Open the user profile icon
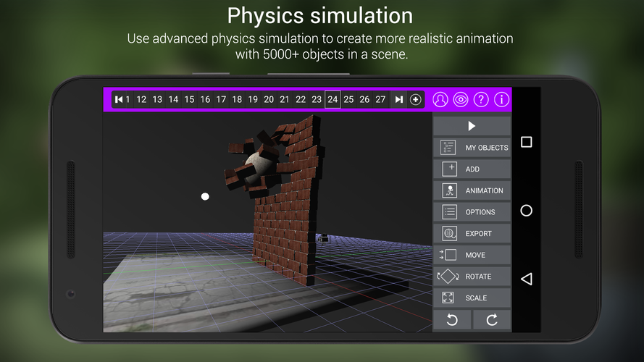 (440, 99)
